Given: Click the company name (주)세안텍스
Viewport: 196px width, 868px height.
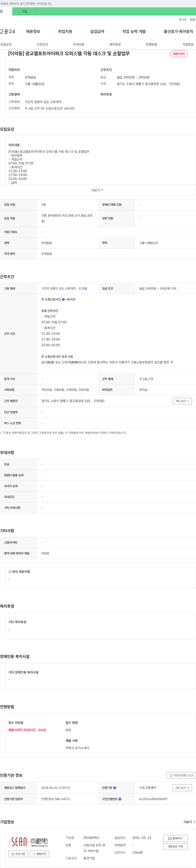Looking at the screenshot, I should click(x=91, y=838).
